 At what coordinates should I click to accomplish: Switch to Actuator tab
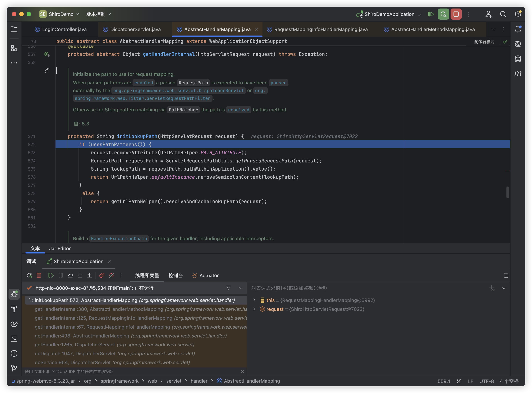[205, 275]
